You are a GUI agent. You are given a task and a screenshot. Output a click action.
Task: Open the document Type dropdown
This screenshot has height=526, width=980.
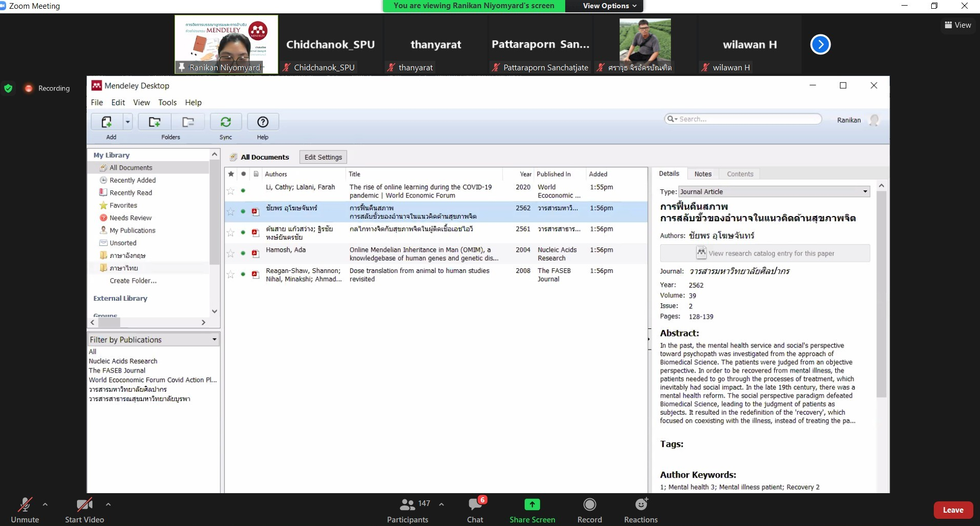tap(774, 192)
